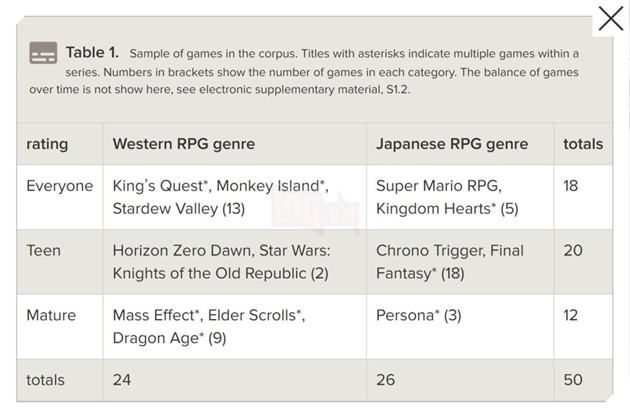The width and height of the screenshot is (630, 418).
Task: Click the King's Quest, Monkey Island cell
Action: [x=220, y=197]
